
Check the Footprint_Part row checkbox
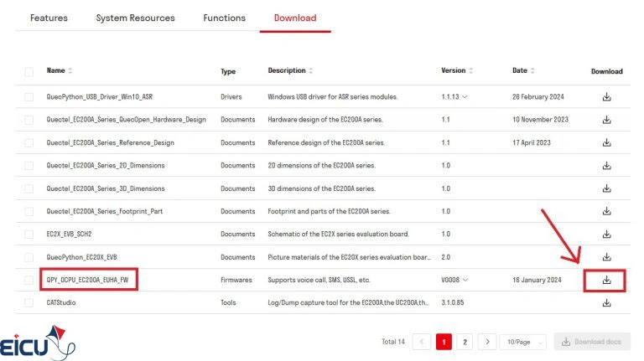tap(29, 211)
